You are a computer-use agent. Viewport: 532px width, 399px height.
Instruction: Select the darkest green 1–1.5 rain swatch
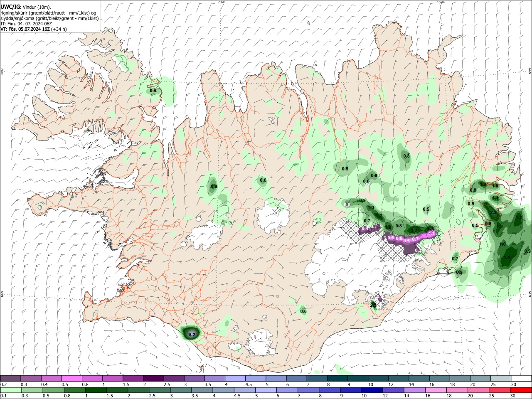coord(95,390)
